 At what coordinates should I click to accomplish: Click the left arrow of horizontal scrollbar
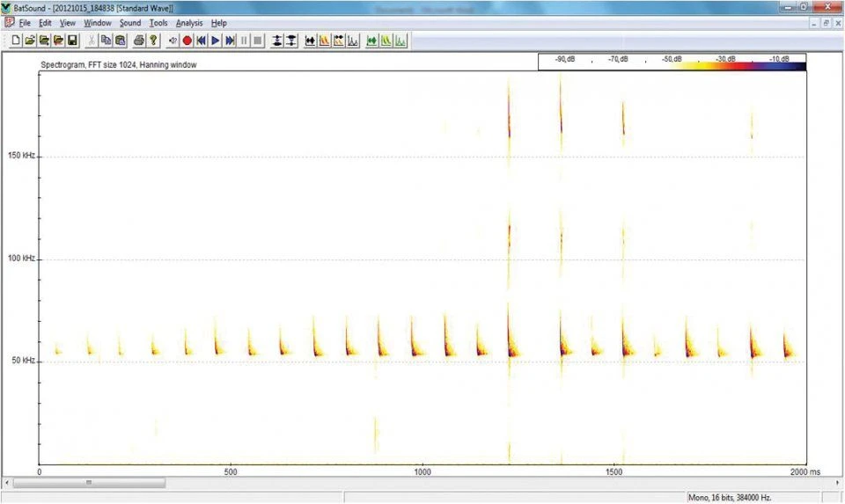(6, 483)
